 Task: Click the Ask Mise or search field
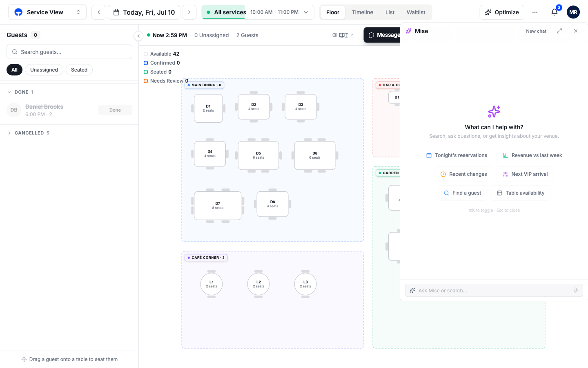(494, 290)
